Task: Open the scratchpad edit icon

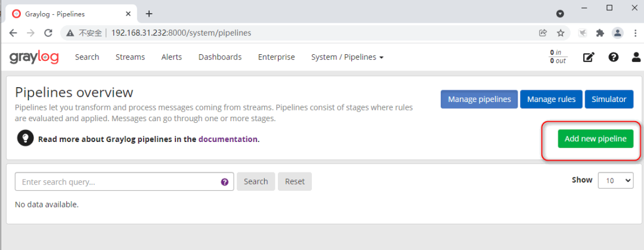Action: tap(589, 57)
